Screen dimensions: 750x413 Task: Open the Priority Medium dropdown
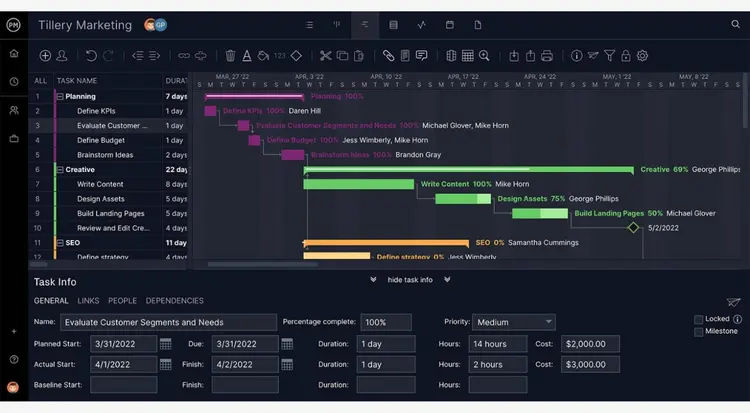coord(514,322)
